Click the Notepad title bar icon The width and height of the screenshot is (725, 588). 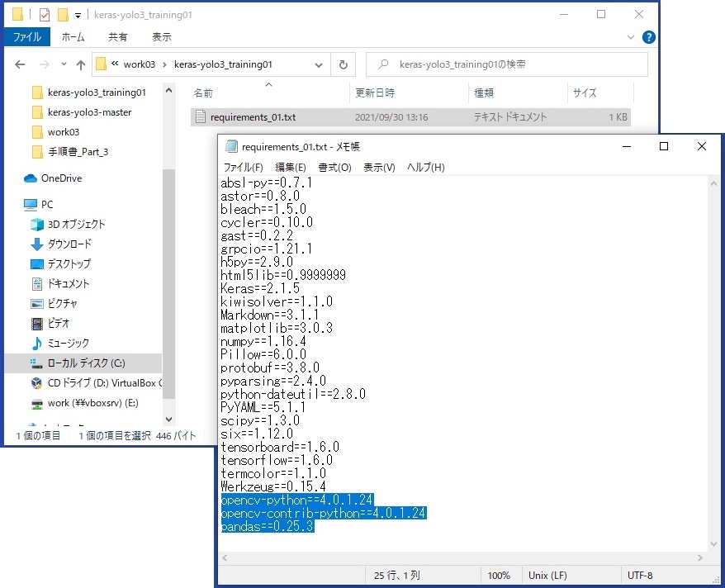pos(231,146)
